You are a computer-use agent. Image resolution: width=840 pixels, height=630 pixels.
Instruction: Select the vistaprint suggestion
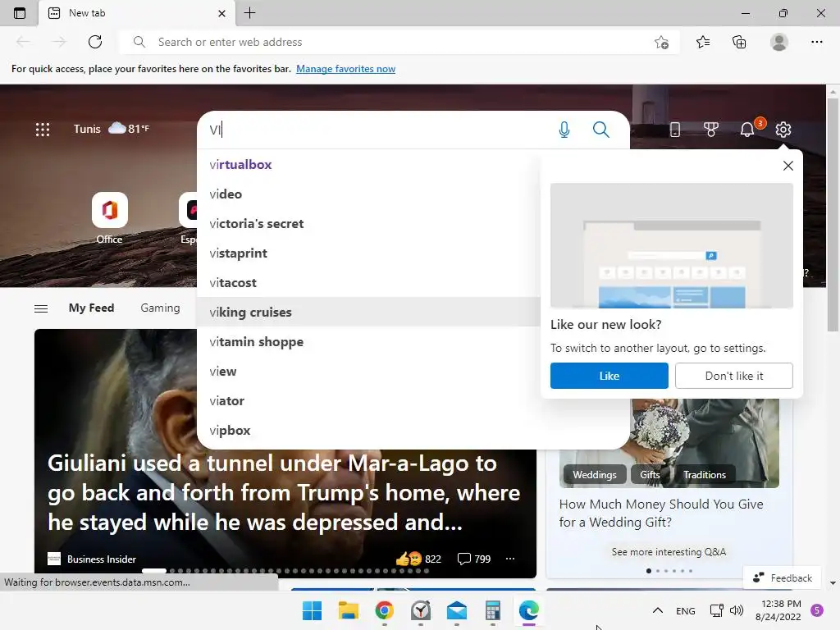(368, 253)
